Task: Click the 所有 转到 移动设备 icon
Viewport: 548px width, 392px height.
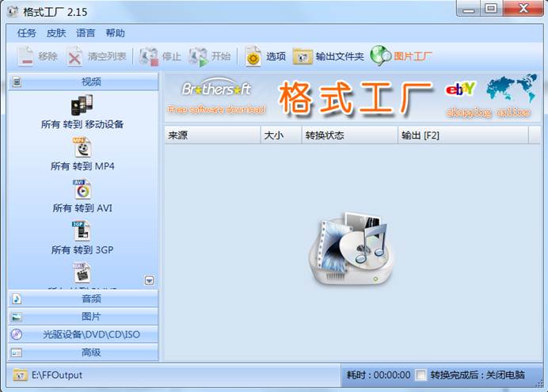Action: click(x=82, y=105)
